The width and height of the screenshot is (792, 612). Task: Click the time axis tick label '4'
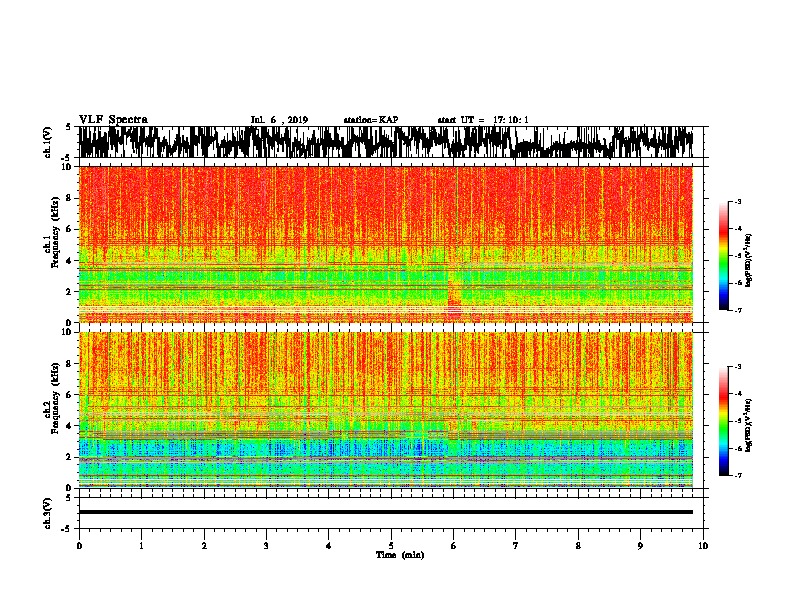point(329,546)
